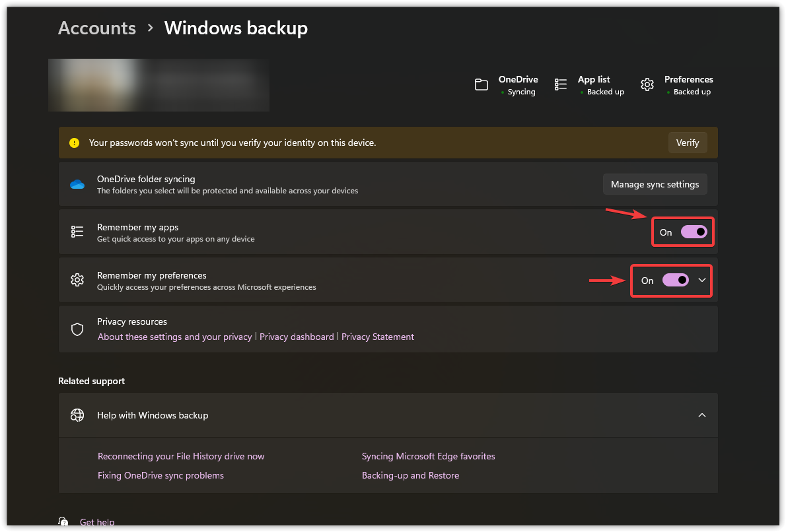Click the yellow warning icon in password banner

(x=75, y=143)
